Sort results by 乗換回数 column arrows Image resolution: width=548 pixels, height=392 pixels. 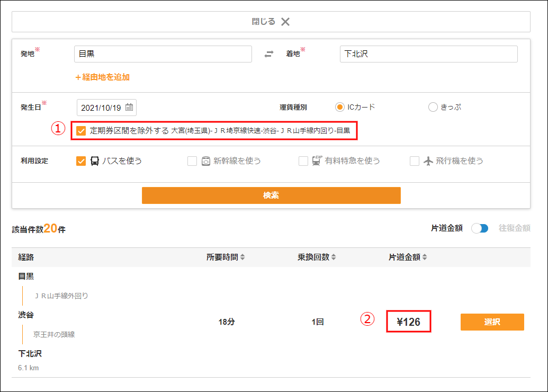(334, 257)
